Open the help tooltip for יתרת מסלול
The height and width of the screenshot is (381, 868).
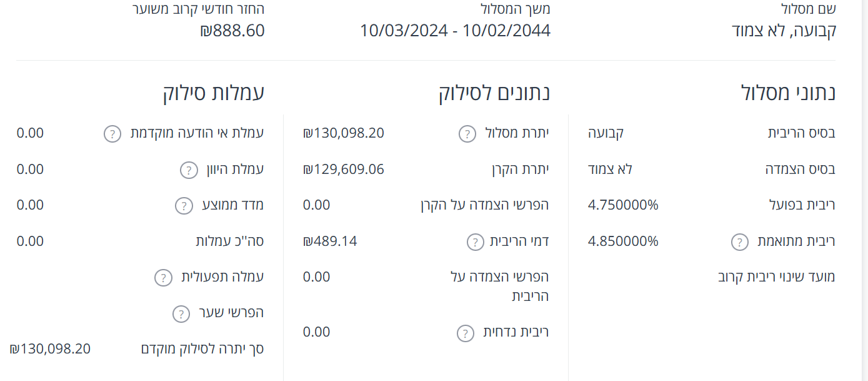[466, 133]
